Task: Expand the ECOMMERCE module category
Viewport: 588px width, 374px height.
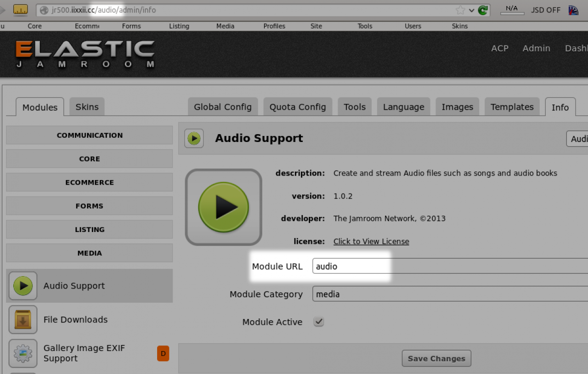Action: [90, 182]
